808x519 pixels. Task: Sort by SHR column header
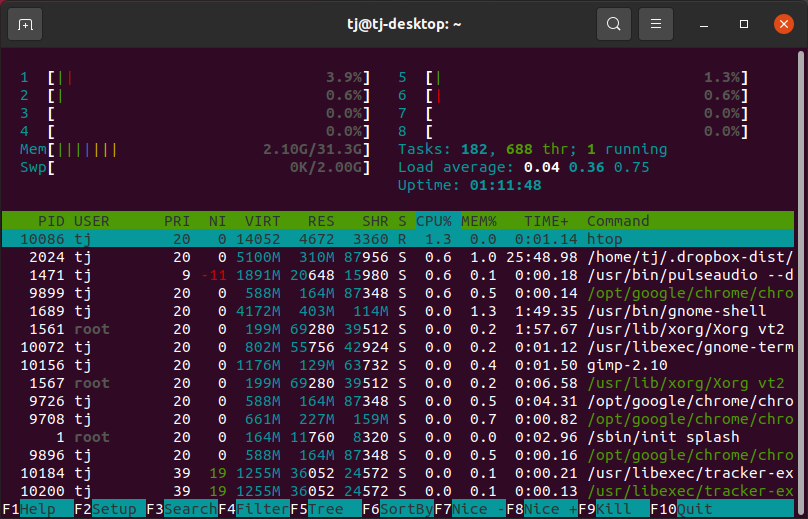pos(375,221)
